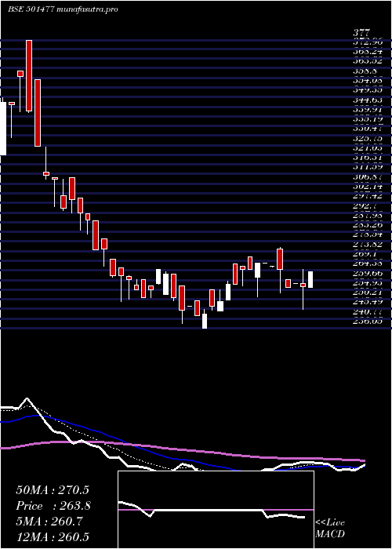Select the 368.24 price axis label

(x=367, y=52)
